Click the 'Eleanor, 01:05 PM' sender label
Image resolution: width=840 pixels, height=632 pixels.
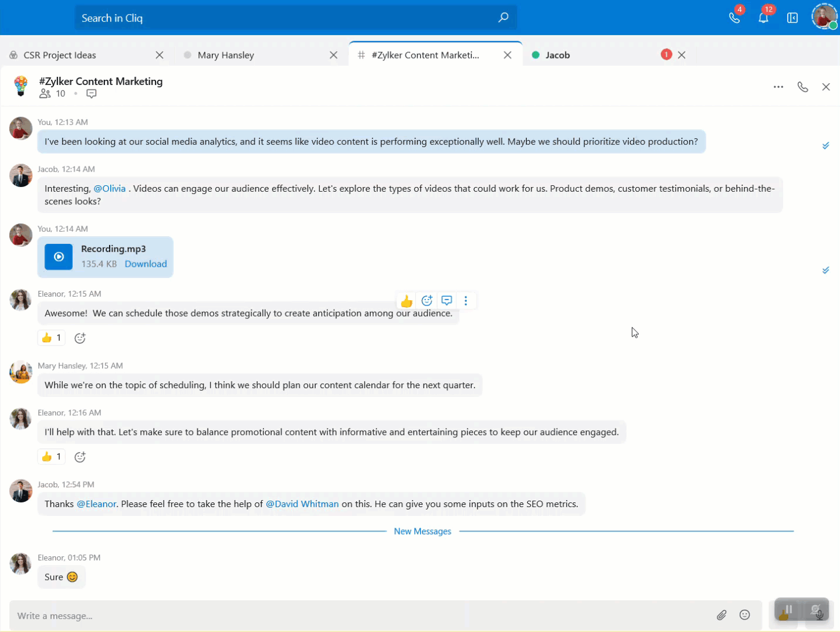pyautogui.click(x=69, y=558)
